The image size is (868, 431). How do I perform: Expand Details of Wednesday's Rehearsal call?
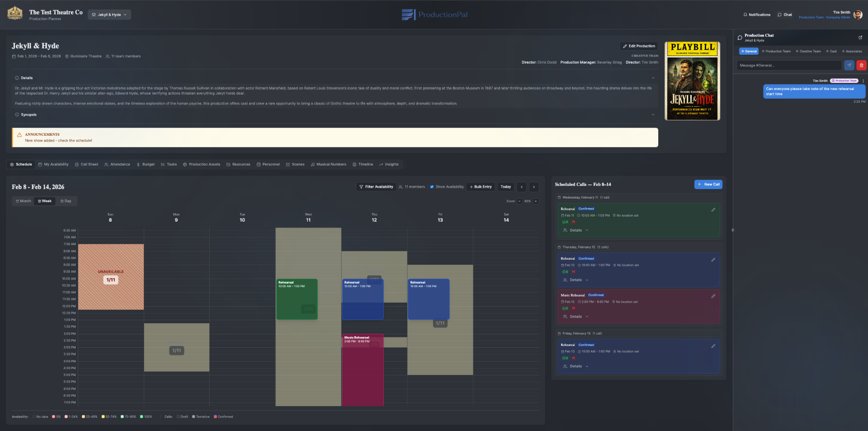pyautogui.click(x=576, y=230)
